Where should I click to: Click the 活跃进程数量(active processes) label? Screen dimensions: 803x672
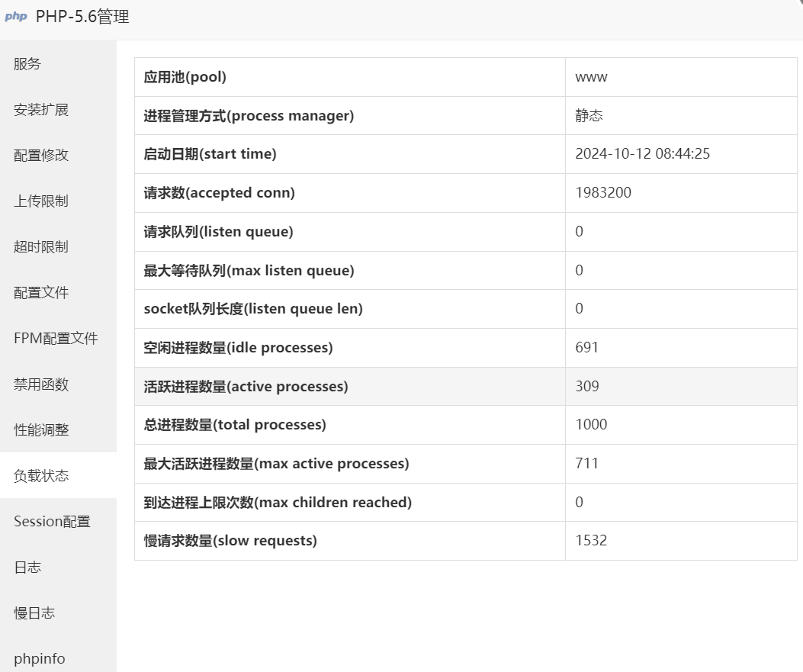pyautogui.click(x=246, y=387)
